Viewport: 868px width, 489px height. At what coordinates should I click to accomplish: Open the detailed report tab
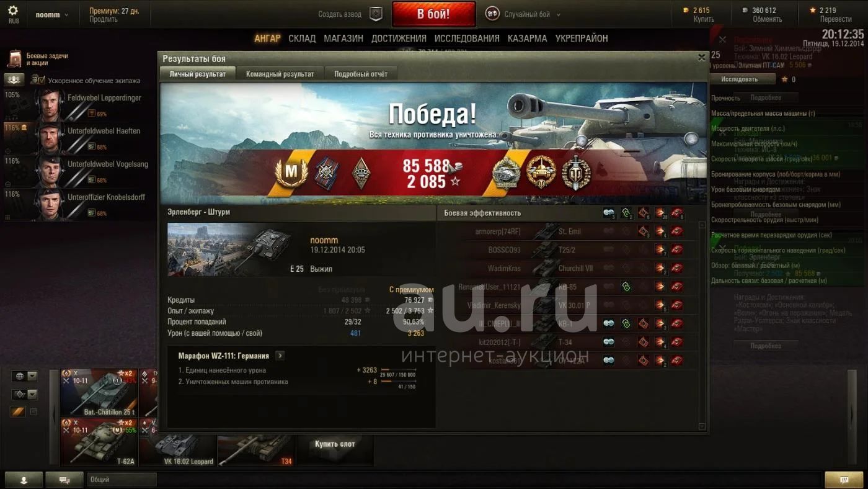pyautogui.click(x=361, y=74)
